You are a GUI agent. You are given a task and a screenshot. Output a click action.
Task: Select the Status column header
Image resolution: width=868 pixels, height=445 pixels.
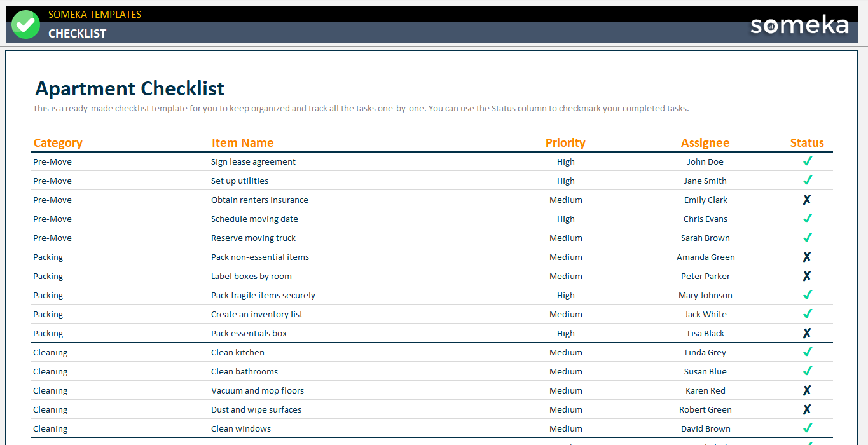click(807, 143)
